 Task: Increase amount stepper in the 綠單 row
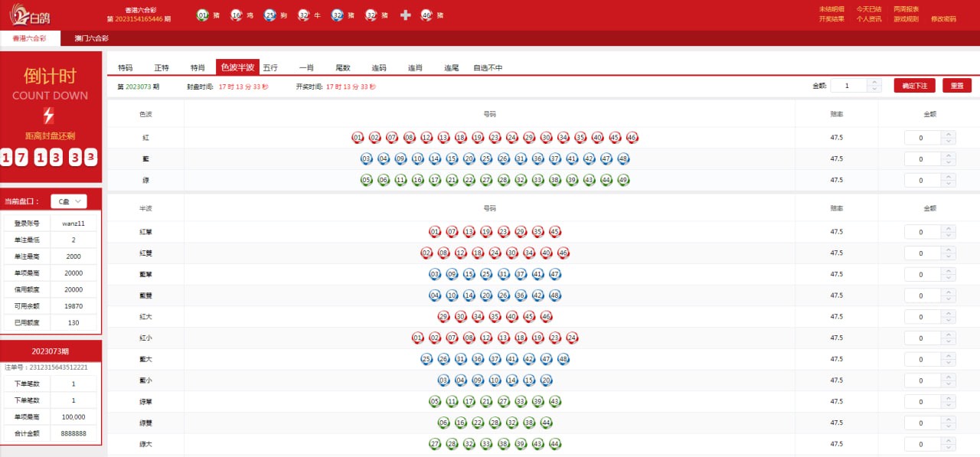click(949, 398)
